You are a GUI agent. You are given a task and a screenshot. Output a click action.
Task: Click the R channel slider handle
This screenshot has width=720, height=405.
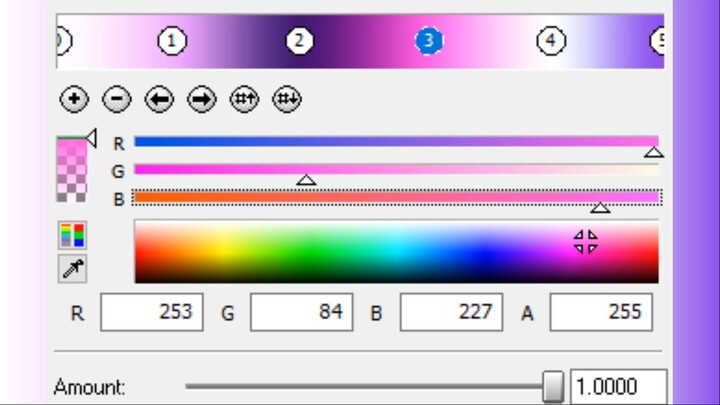(x=653, y=152)
